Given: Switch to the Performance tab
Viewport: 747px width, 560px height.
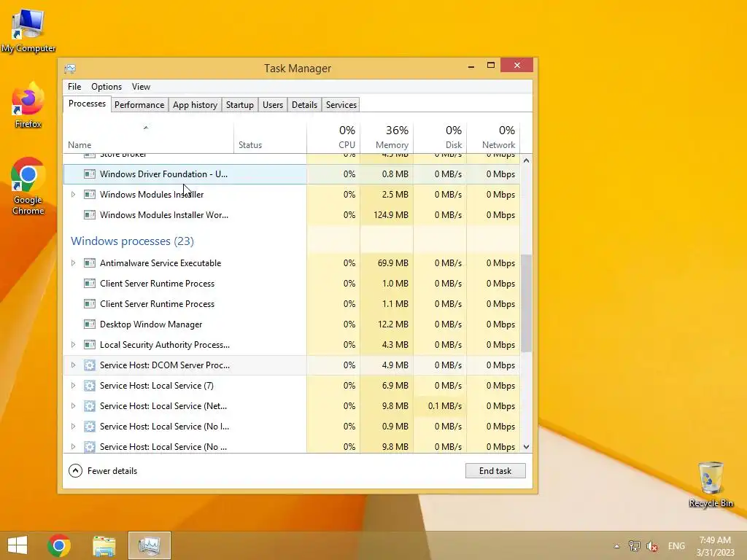Looking at the screenshot, I should (139, 105).
